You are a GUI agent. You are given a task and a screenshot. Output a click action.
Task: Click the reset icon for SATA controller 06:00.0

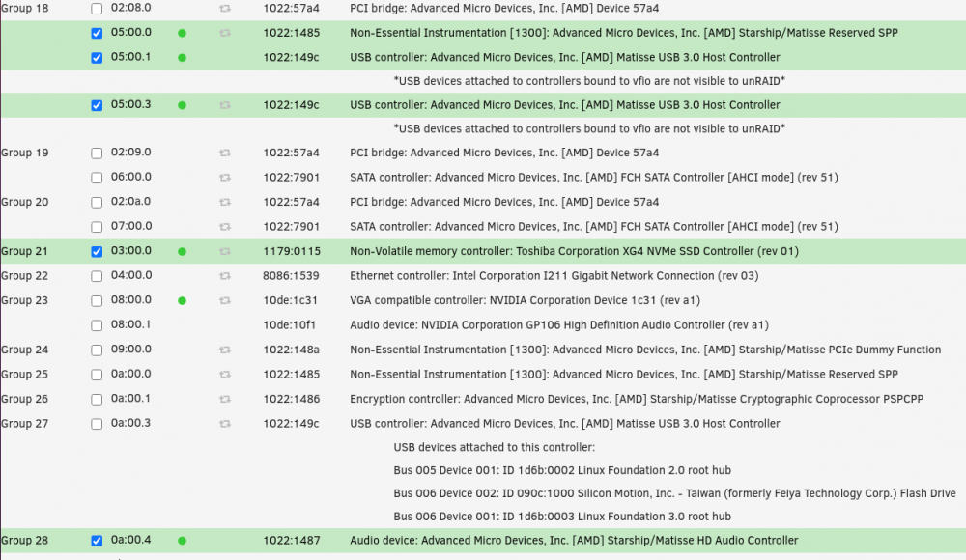pos(225,178)
